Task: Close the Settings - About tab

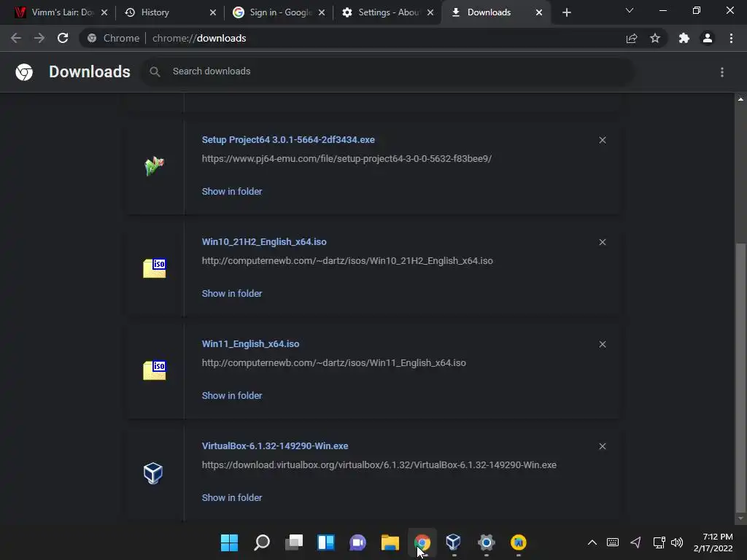Action: [430, 12]
